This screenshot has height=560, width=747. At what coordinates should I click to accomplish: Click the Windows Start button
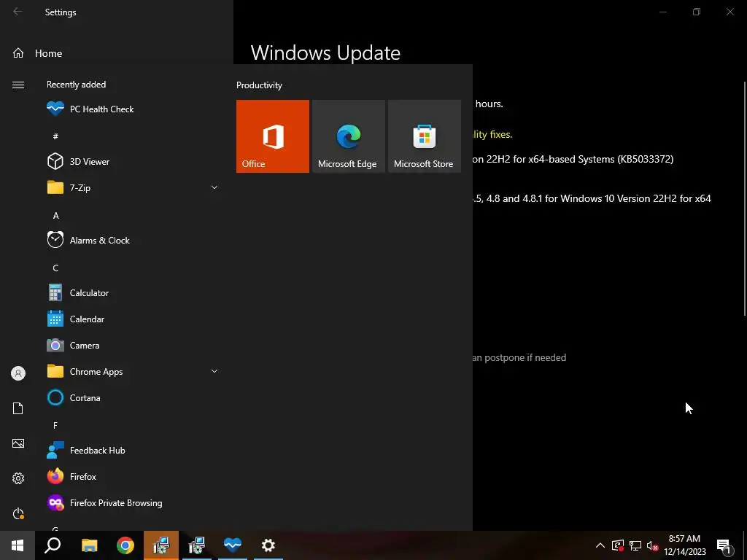pyautogui.click(x=18, y=545)
